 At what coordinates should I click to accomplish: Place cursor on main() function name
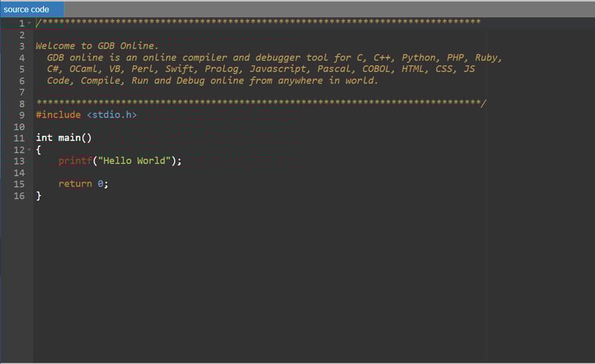click(70, 138)
